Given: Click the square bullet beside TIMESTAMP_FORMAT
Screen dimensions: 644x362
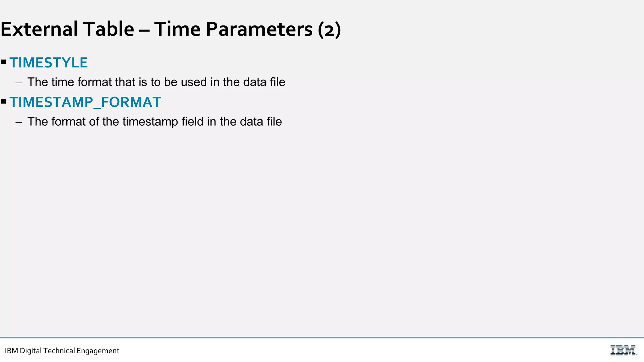Looking at the screenshot, I should pyautogui.click(x=4, y=101).
